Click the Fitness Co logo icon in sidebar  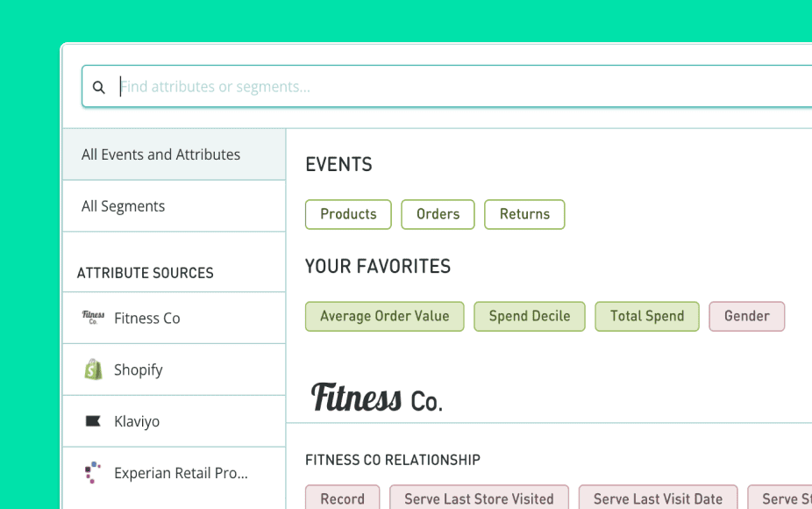tap(93, 317)
